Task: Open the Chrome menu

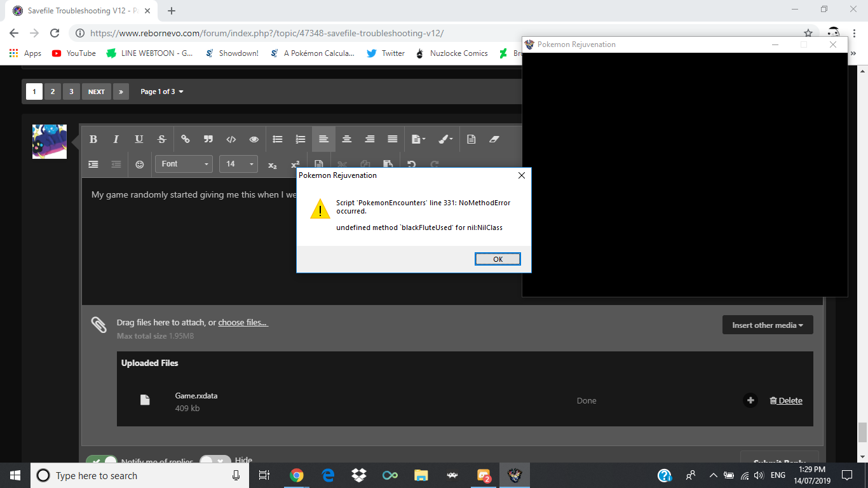Action: pyautogui.click(x=855, y=33)
